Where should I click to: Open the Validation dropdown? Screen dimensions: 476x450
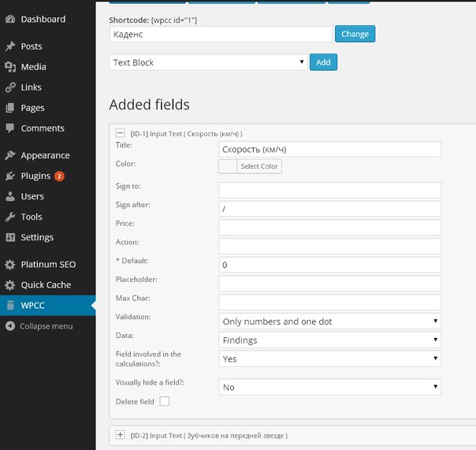click(x=329, y=321)
